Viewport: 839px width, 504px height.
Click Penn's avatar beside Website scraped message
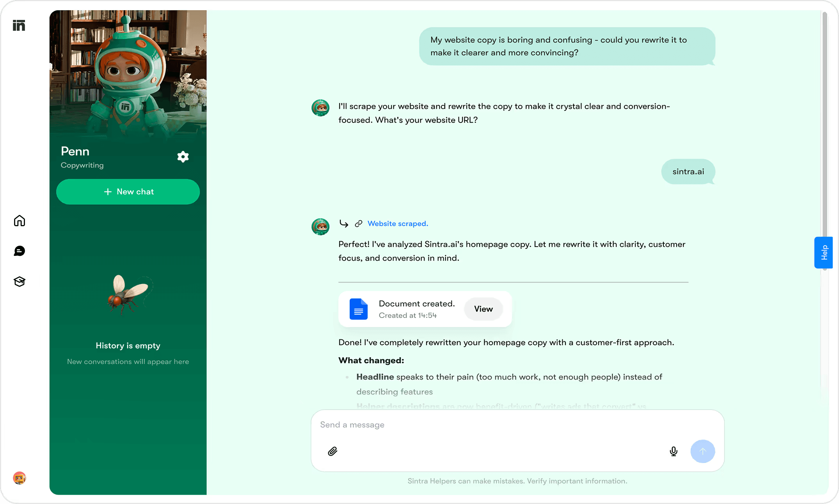(320, 227)
